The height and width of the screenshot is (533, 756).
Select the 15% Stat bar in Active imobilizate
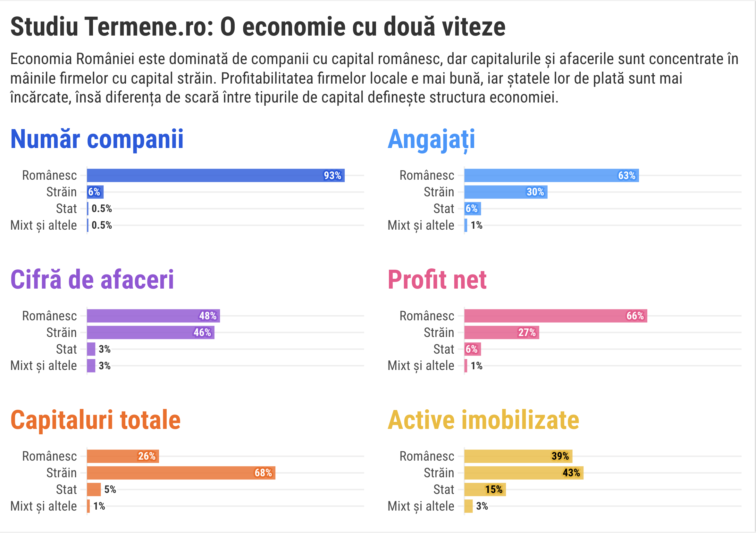(x=485, y=489)
